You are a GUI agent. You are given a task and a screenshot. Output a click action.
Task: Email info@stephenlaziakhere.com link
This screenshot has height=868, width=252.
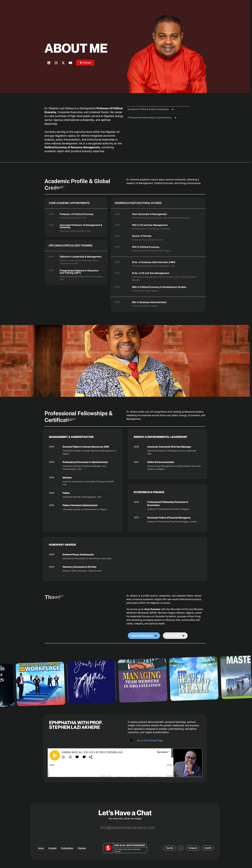pyautogui.click(x=127, y=827)
